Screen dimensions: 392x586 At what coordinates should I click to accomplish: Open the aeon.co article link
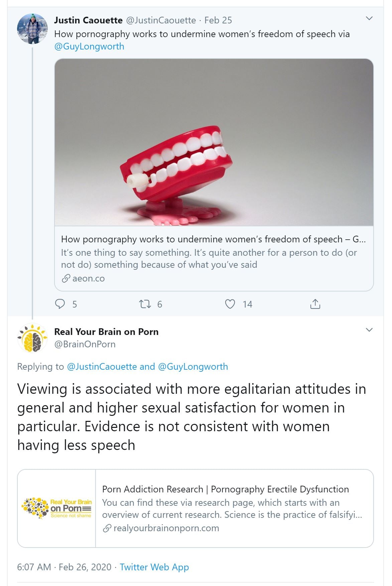88,278
